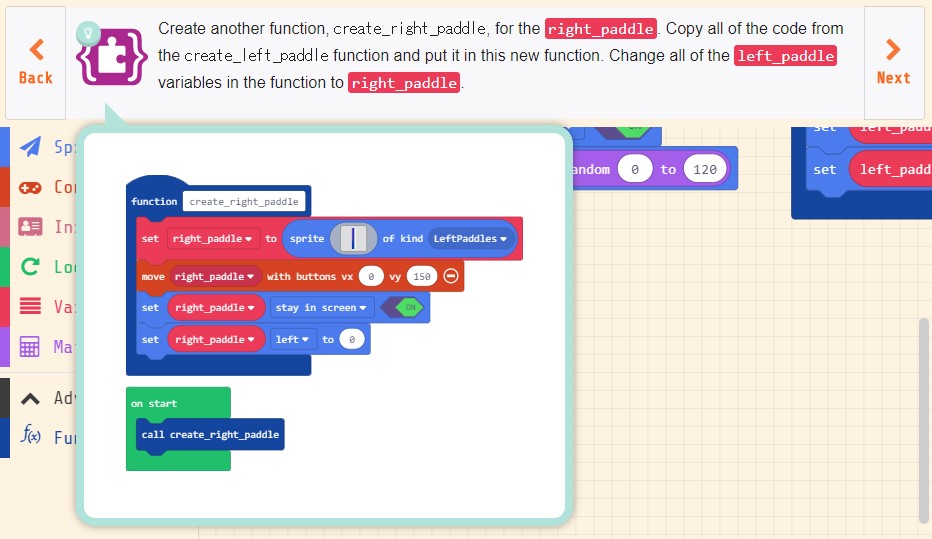Click the random range minimum 0 field
Image resolution: width=932 pixels, height=539 pixels.
pyautogui.click(x=635, y=169)
